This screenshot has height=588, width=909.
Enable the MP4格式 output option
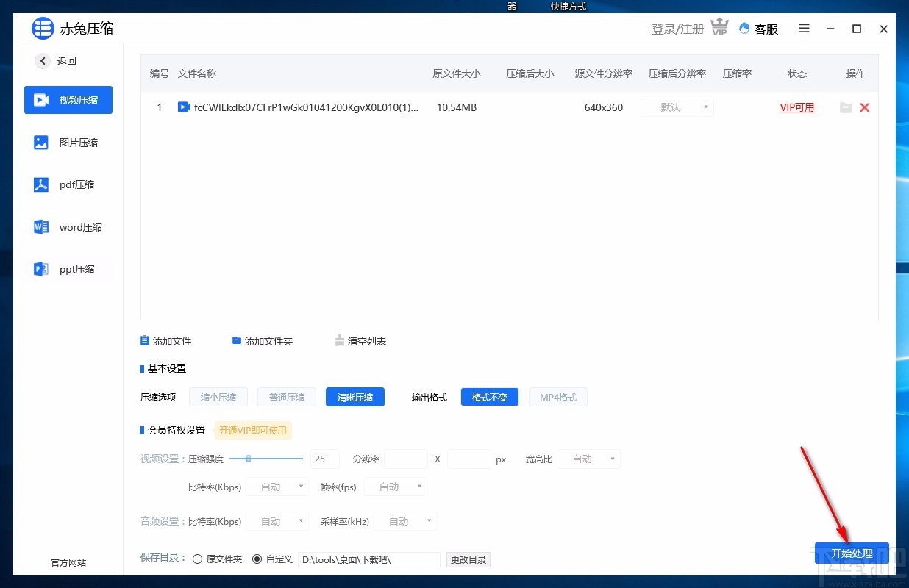coord(557,397)
